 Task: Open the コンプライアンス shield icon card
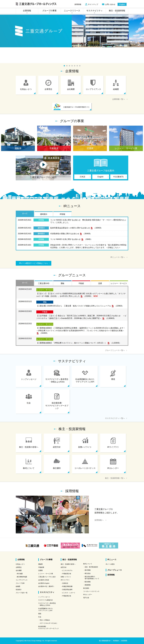pos(93,85)
